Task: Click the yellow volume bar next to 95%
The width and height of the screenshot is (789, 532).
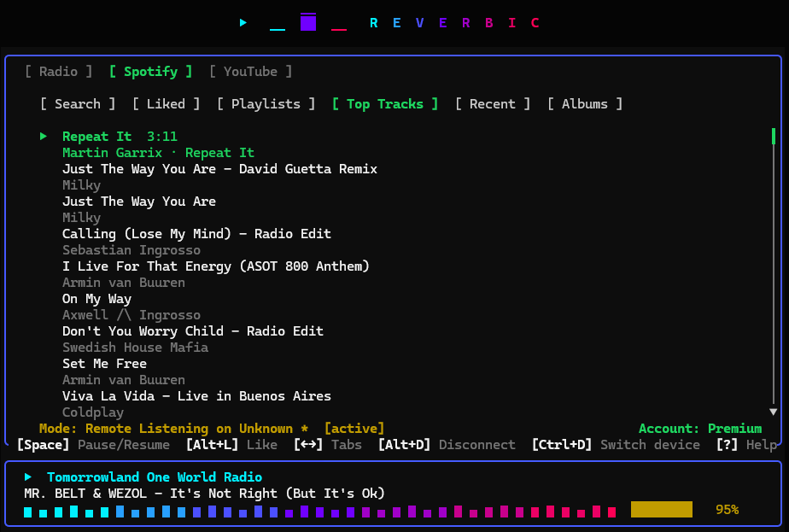Action: 662,509
